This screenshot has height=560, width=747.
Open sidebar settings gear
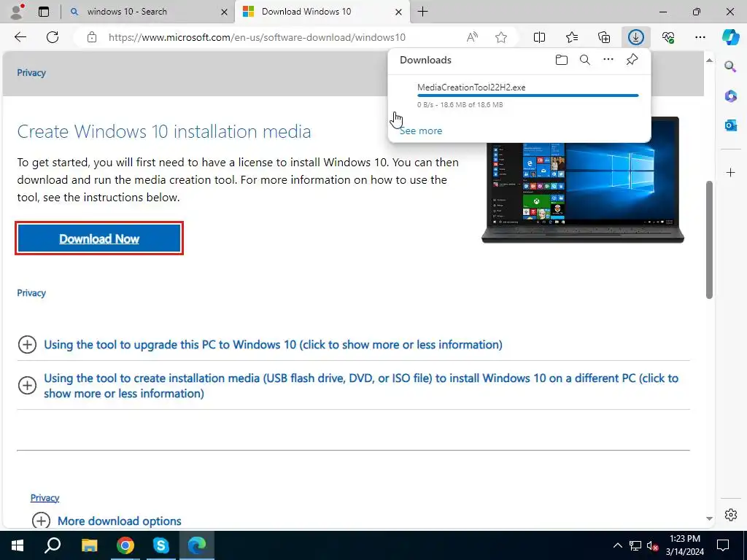tap(730, 515)
